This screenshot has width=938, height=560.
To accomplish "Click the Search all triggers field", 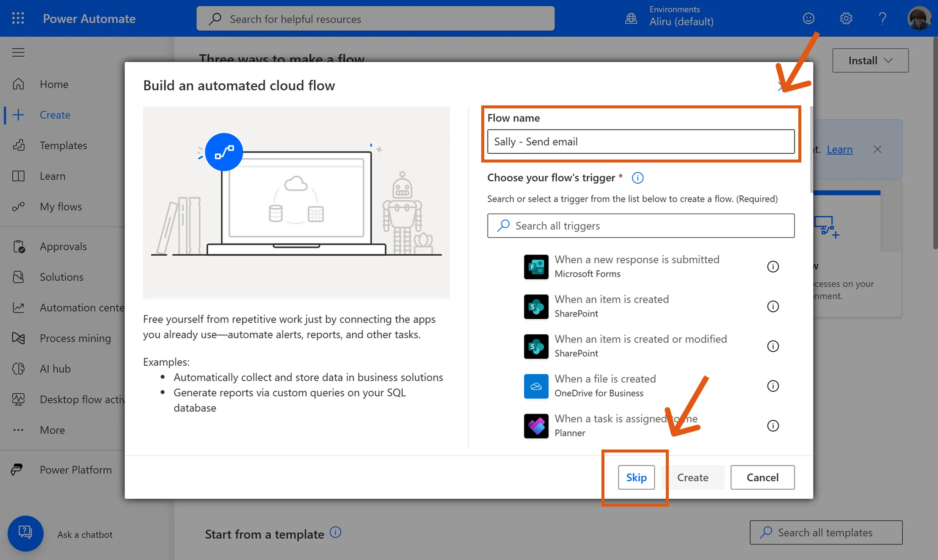I will (x=641, y=226).
